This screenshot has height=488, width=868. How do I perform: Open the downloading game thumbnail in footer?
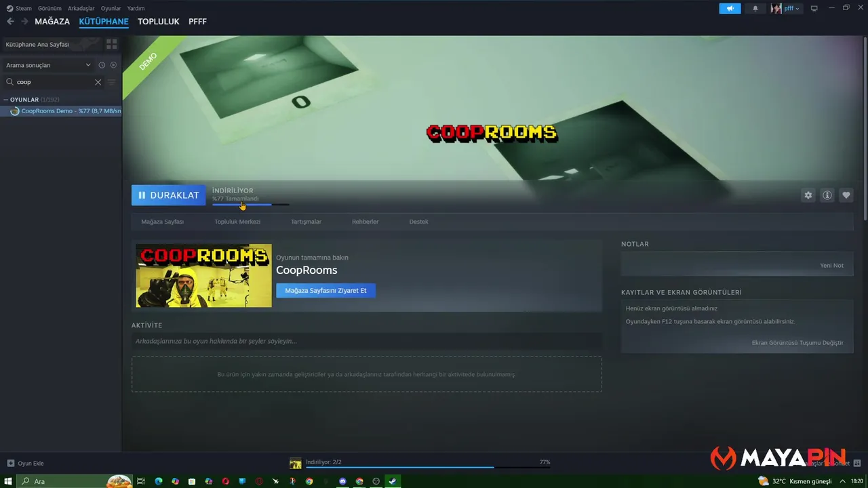click(x=296, y=463)
